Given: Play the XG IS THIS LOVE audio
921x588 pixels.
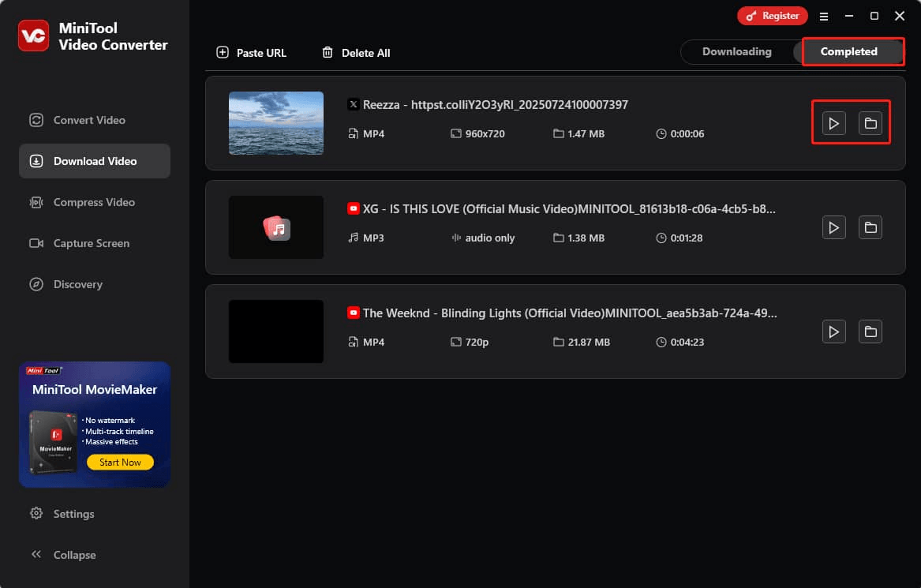Looking at the screenshot, I should click(x=833, y=227).
